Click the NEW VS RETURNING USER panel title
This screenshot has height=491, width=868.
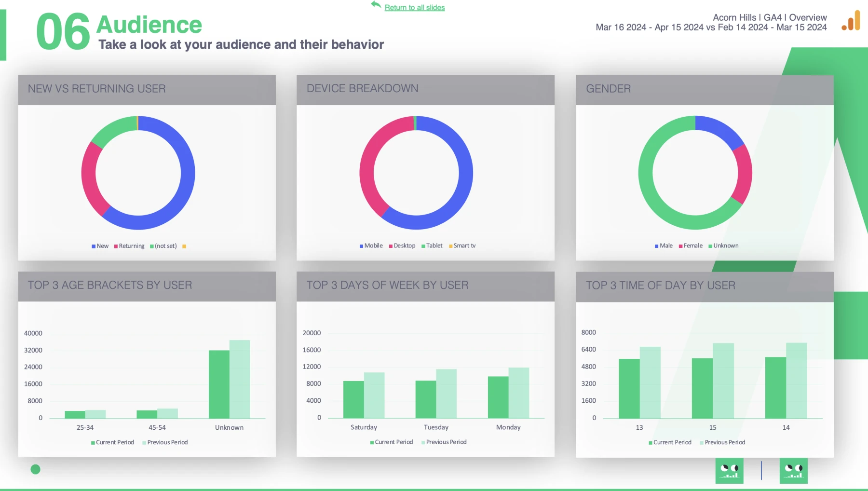[96, 89]
